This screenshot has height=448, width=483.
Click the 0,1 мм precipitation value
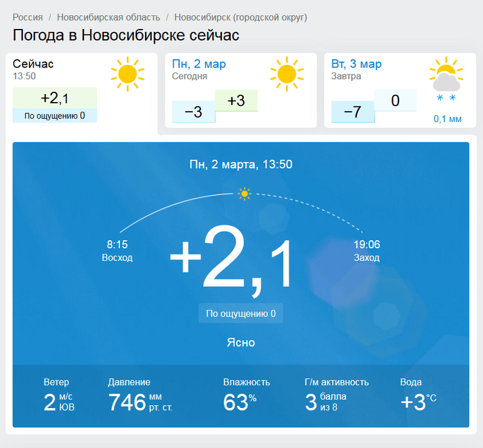(x=447, y=119)
